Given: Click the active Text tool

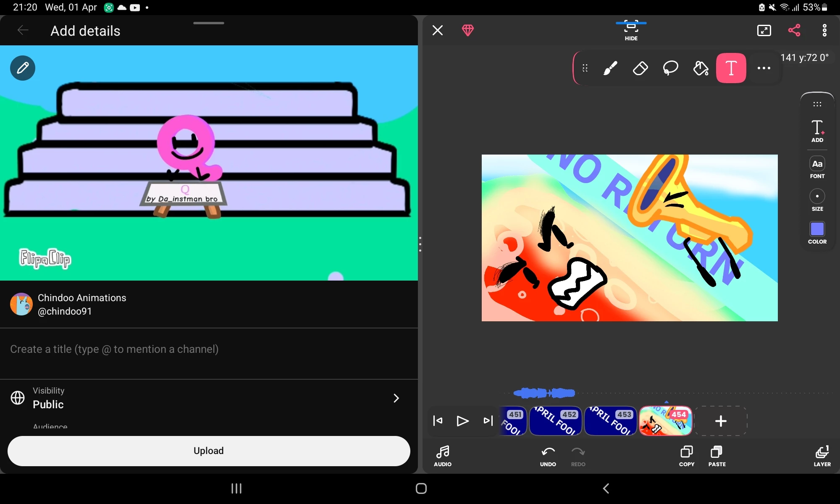Looking at the screenshot, I should click(x=731, y=68).
